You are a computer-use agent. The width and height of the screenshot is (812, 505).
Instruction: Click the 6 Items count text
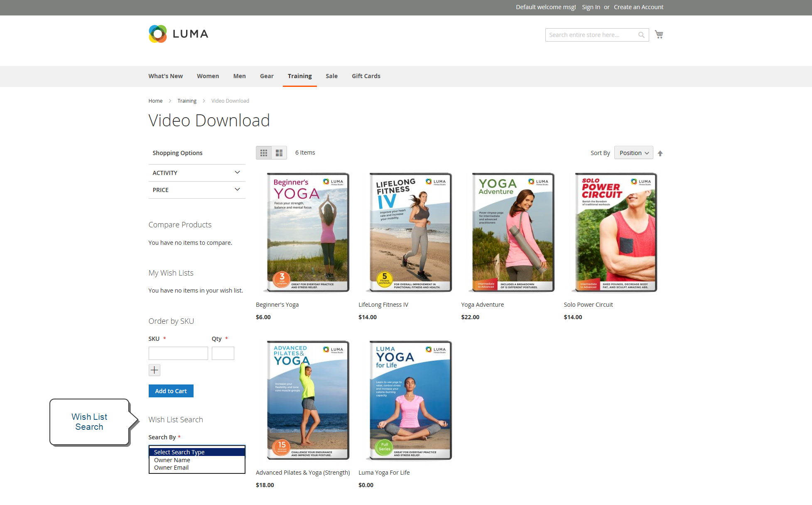pyautogui.click(x=305, y=153)
